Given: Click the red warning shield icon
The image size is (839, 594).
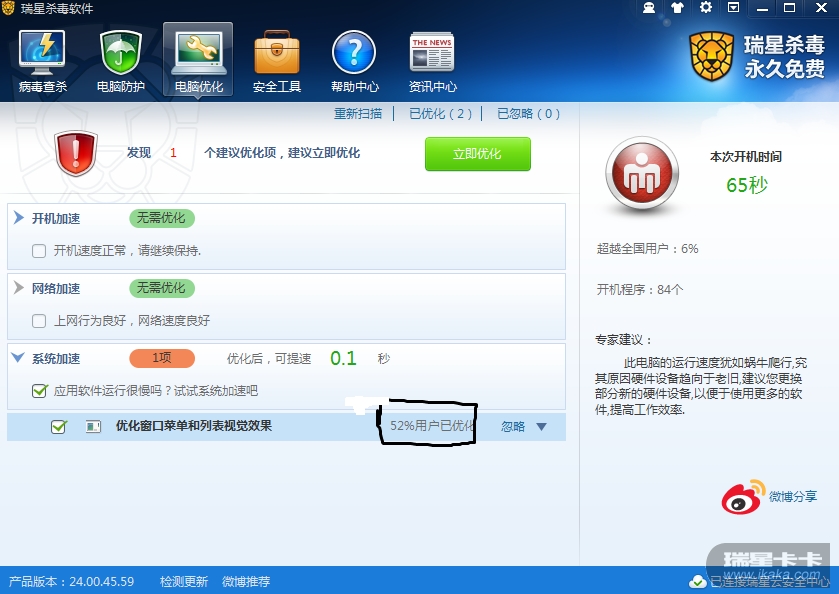Looking at the screenshot, I should [x=76, y=153].
